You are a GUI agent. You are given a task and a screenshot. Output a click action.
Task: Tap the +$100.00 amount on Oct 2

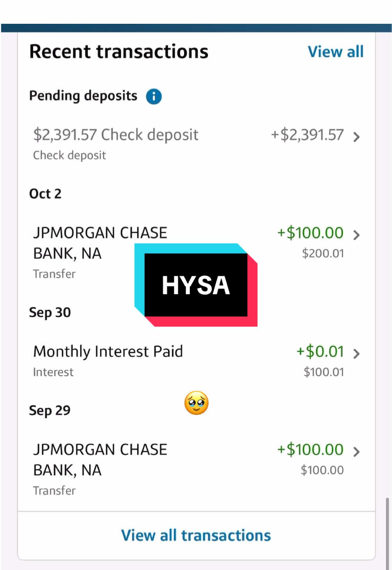point(310,232)
